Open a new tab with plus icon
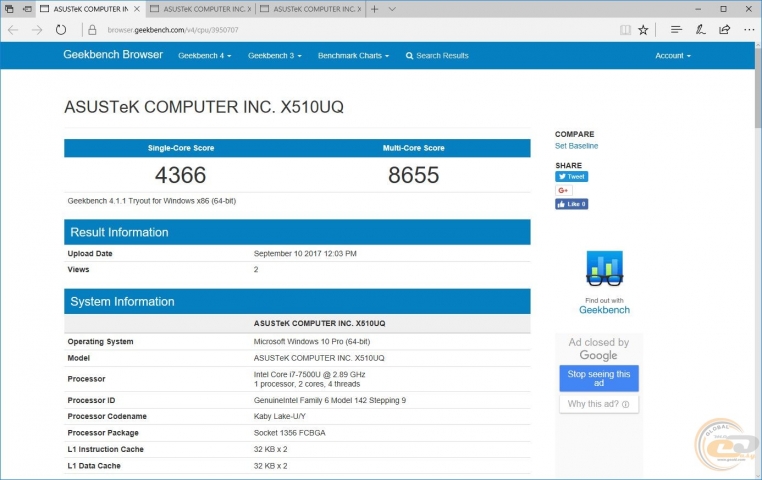 375,9
